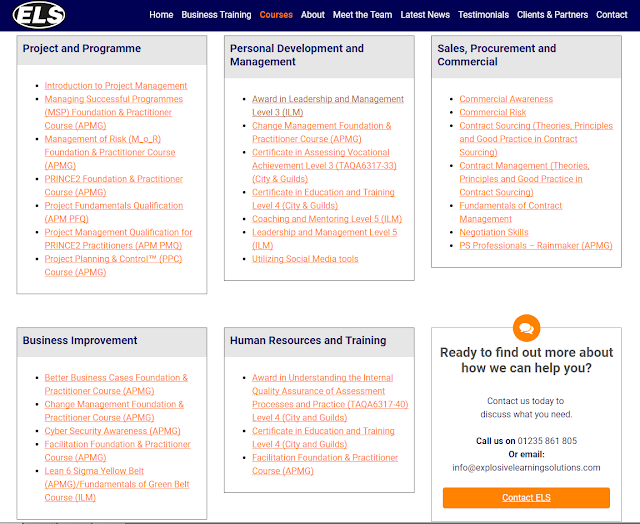The height and width of the screenshot is (524, 640).
Task: Open Utilizing Social Media tools course
Action: point(305,259)
